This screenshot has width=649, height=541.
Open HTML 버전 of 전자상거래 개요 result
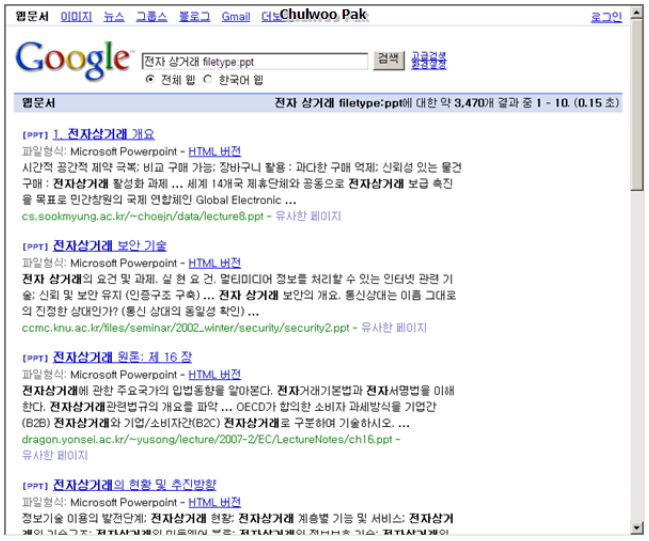[214, 151]
